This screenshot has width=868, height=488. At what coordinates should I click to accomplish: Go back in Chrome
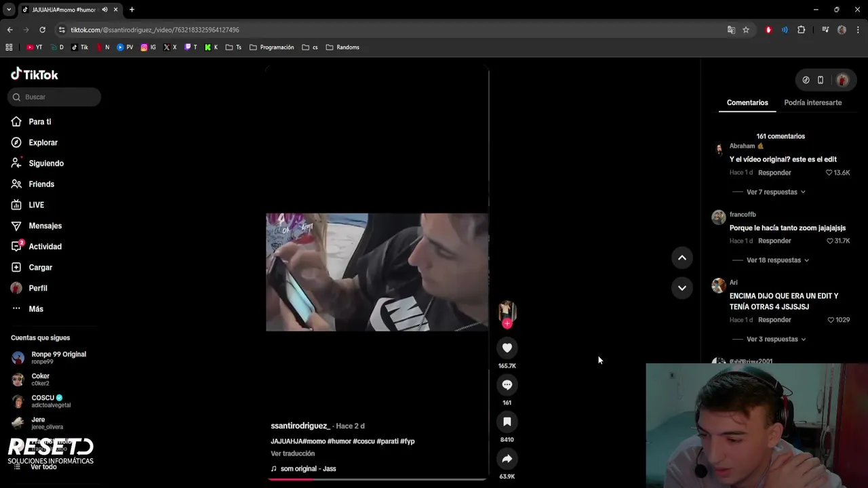pyautogui.click(x=9, y=30)
